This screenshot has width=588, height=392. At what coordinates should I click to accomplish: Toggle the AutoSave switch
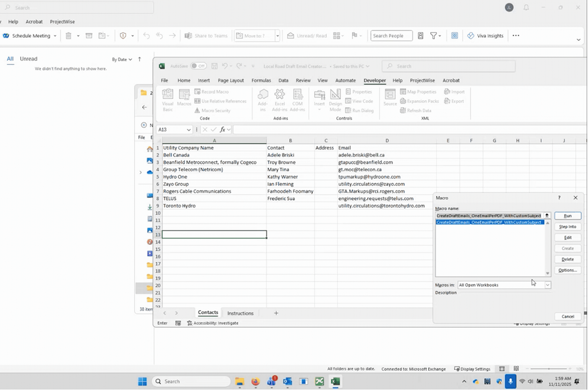click(198, 66)
